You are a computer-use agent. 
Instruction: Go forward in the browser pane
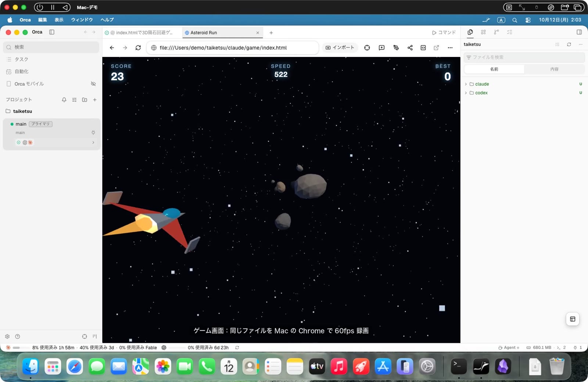tap(125, 48)
